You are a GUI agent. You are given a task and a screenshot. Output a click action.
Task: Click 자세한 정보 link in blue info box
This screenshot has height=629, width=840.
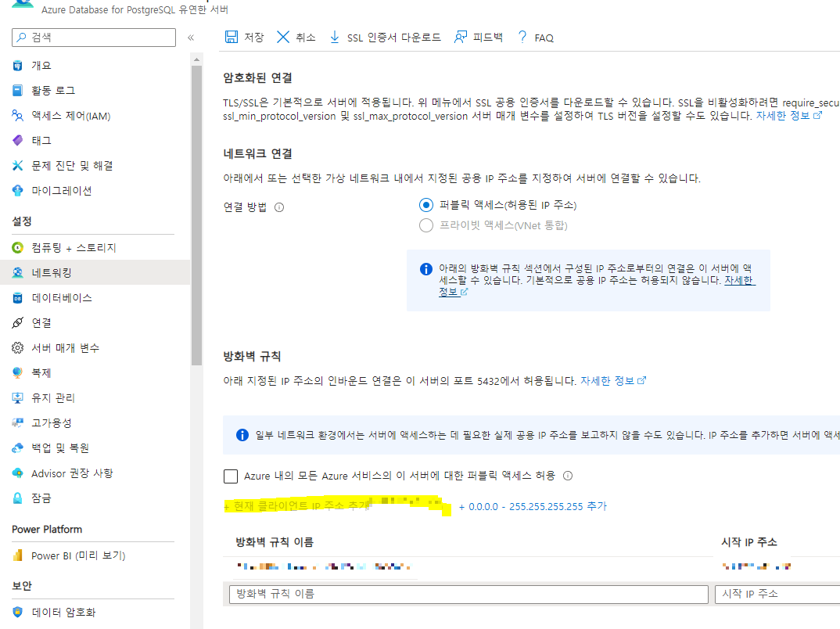coord(598,286)
